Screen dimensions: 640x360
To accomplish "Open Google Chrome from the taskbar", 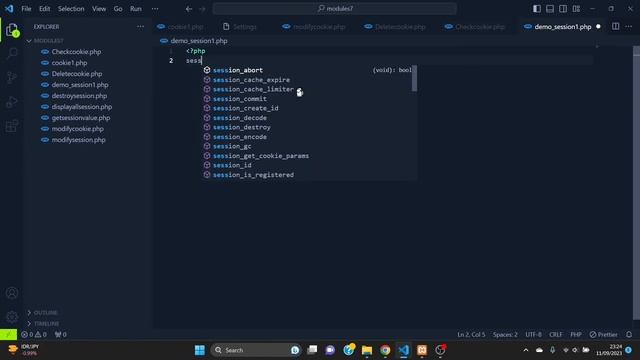I will [x=385, y=350].
